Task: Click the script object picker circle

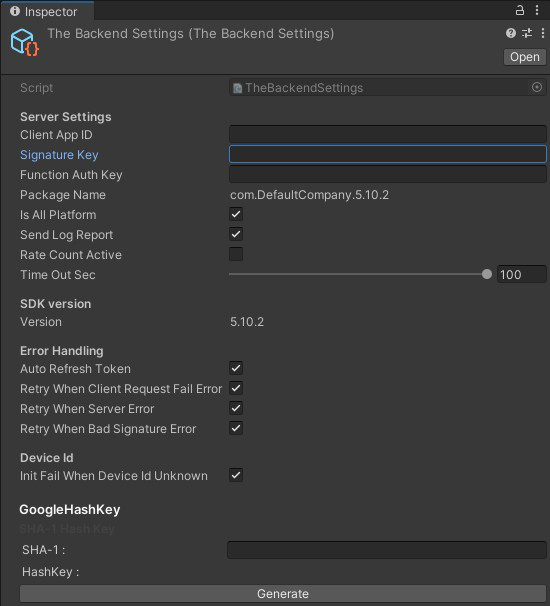Action: tap(536, 87)
